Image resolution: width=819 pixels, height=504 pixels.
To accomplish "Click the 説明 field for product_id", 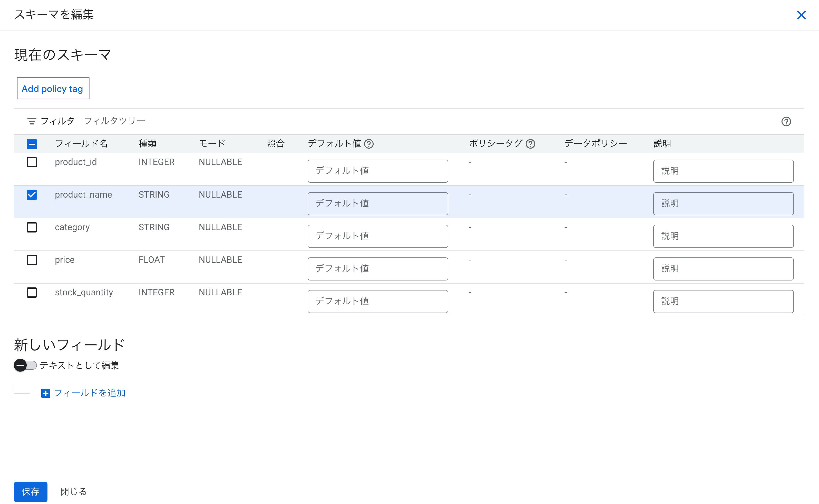I will [x=723, y=171].
